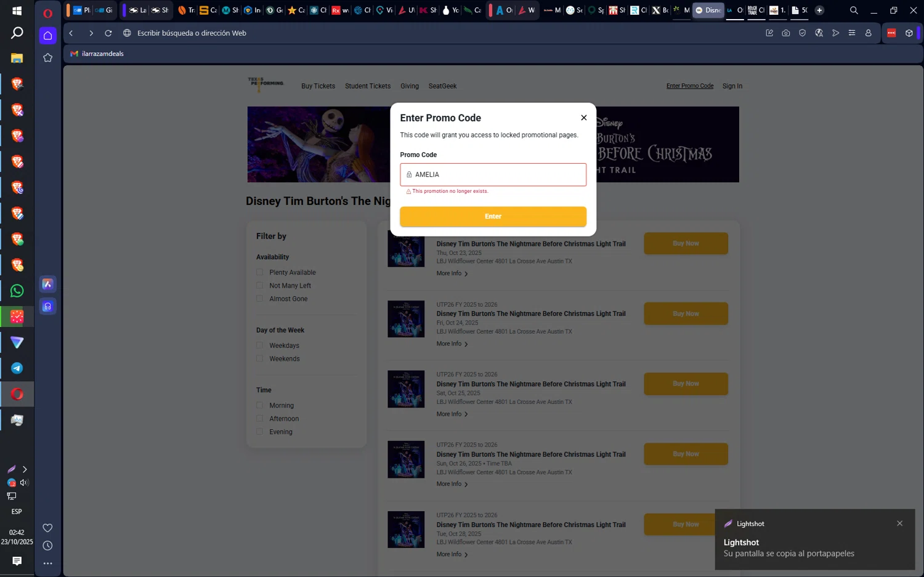
Task: Check the Morning time filter
Action: click(x=259, y=405)
